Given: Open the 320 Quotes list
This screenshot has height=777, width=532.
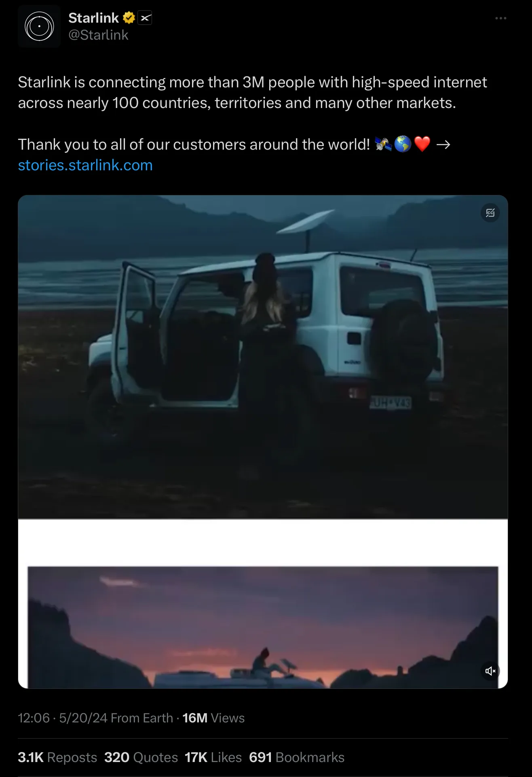Looking at the screenshot, I should 141,757.
